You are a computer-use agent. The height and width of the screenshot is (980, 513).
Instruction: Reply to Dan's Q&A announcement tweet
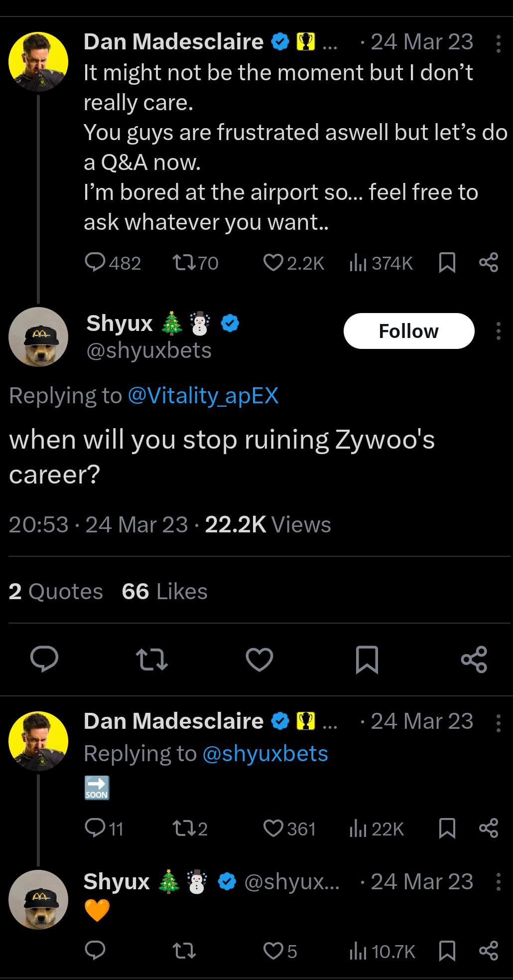[x=95, y=262]
